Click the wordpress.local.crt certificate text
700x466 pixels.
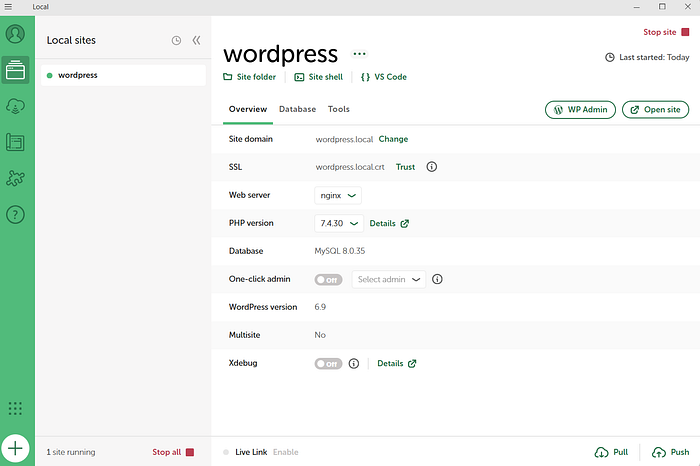(x=350, y=167)
